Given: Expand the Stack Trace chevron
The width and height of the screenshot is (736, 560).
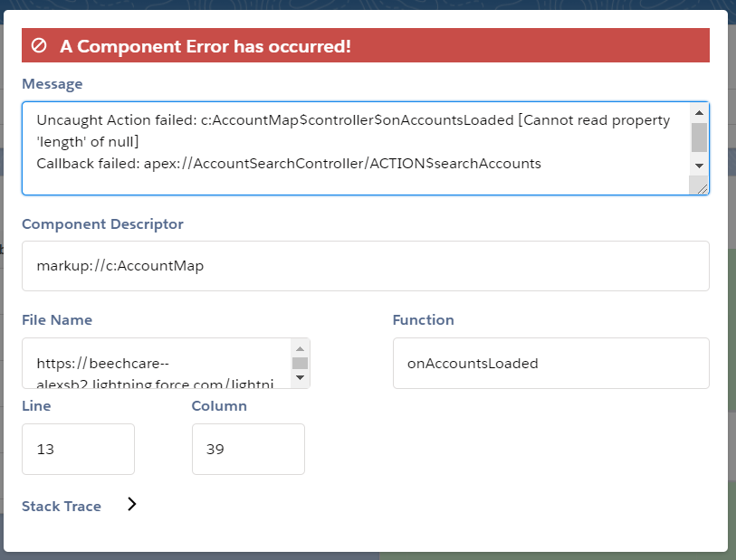Looking at the screenshot, I should (x=132, y=505).
